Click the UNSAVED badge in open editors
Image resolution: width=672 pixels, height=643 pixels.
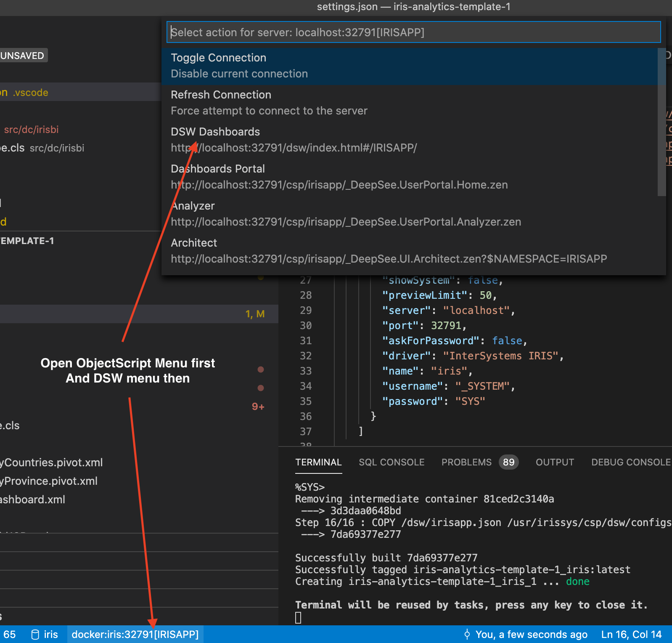(x=23, y=56)
